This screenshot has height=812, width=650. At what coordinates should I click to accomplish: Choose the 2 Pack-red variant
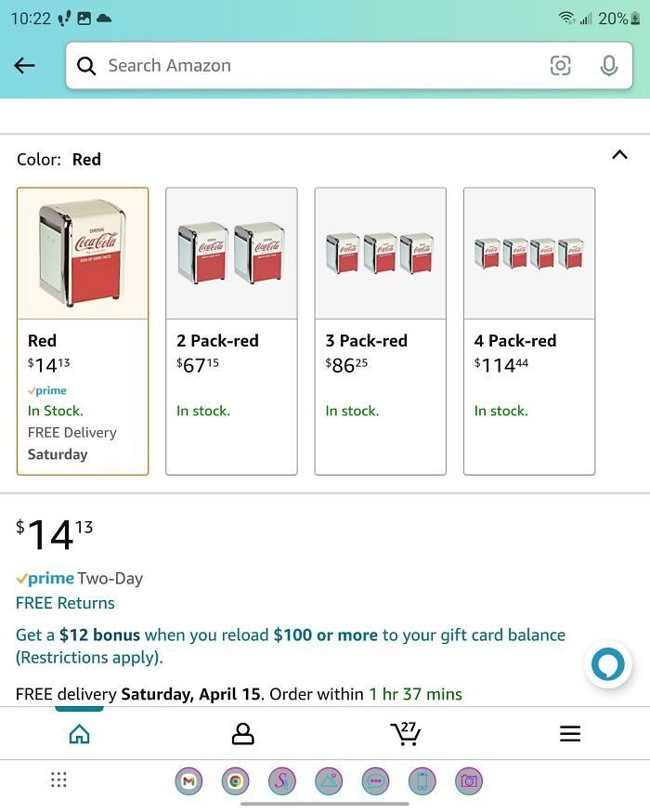(x=231, y=331)
